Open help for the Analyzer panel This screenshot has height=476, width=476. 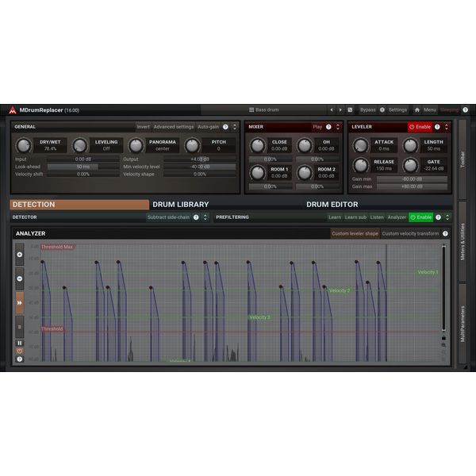pos(445,233)
